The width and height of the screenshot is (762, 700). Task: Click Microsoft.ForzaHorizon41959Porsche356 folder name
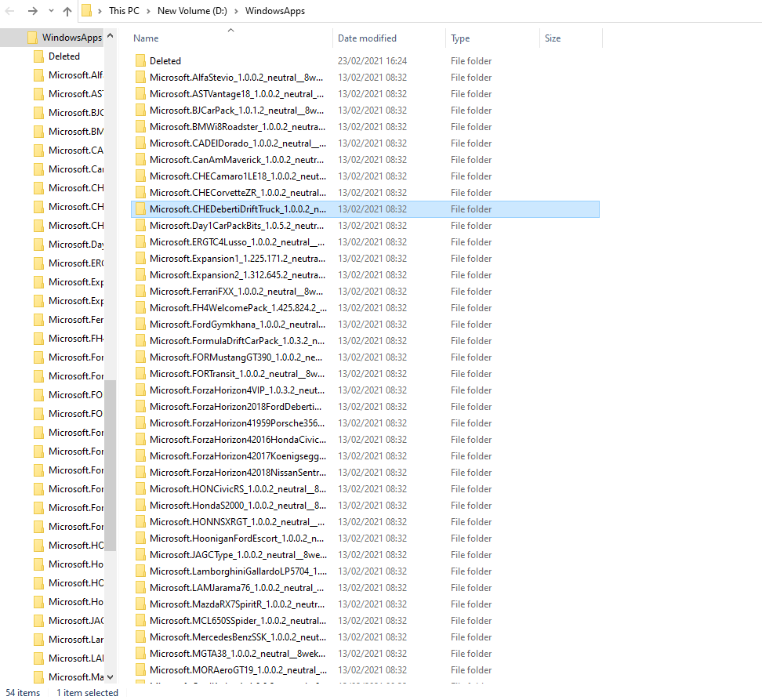[x=238, y=423]
